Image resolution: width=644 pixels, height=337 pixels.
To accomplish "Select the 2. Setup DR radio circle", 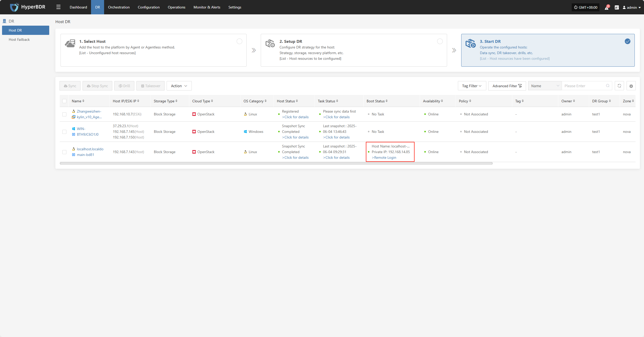I will coord(440,41).
